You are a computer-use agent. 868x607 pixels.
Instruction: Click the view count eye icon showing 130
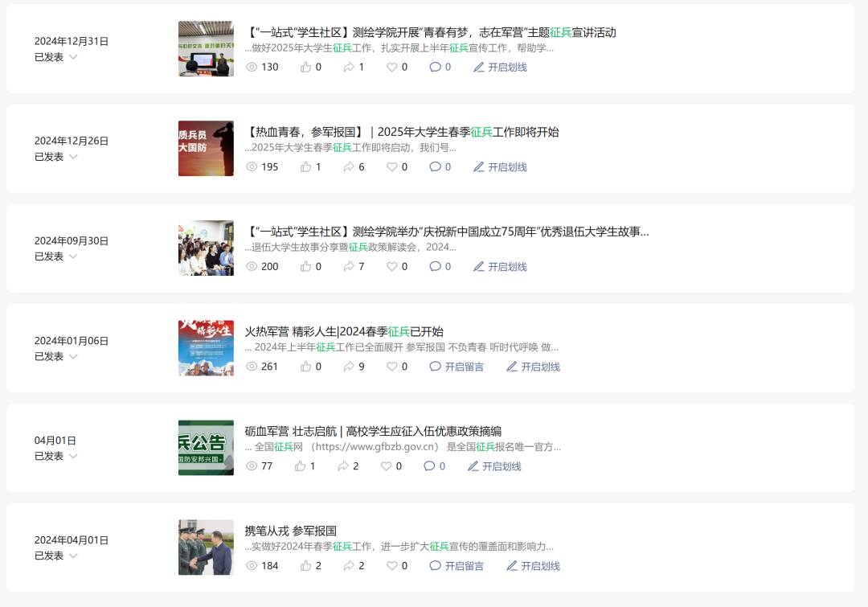(x=252, y=67)
